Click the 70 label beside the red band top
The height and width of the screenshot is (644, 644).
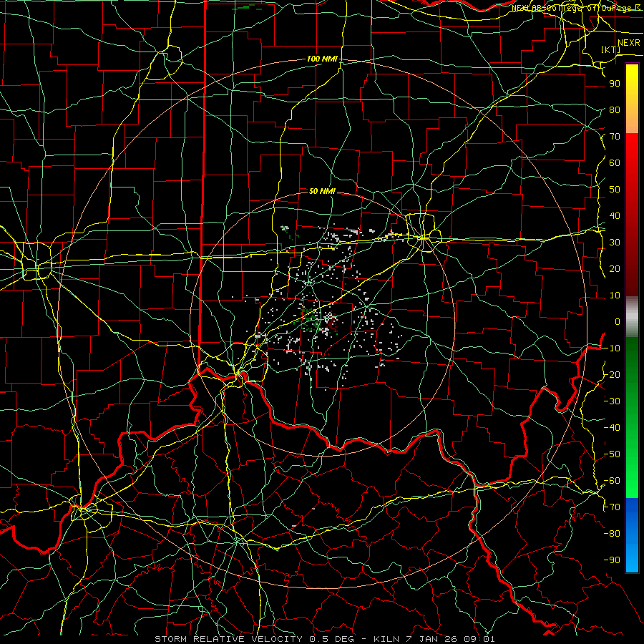(615, 137)
